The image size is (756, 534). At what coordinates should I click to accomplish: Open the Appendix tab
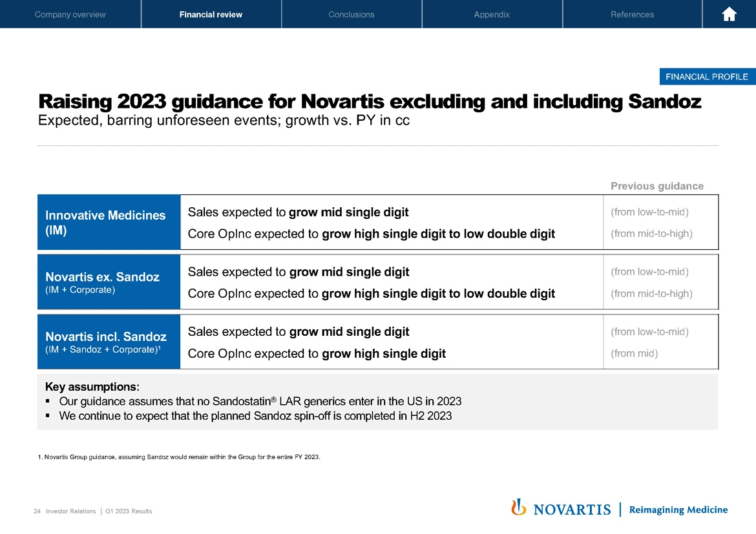[x=492, y=14]
